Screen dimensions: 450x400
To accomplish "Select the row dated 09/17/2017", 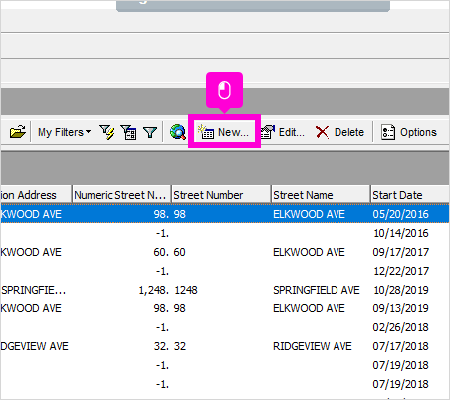I will pos(225,252).
